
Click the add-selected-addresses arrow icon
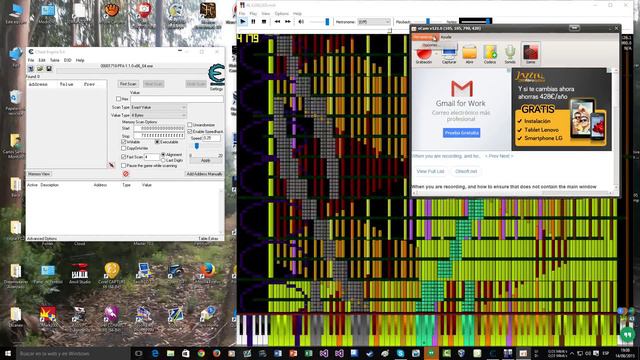(111, 165)
